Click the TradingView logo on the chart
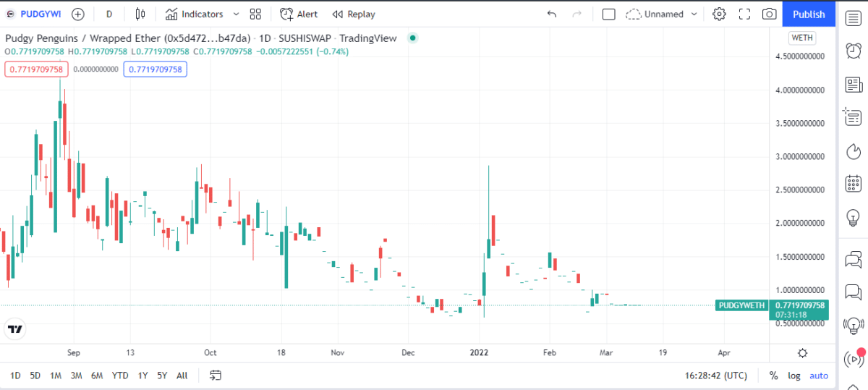This screenshot has height=390, width=868. 14,329
